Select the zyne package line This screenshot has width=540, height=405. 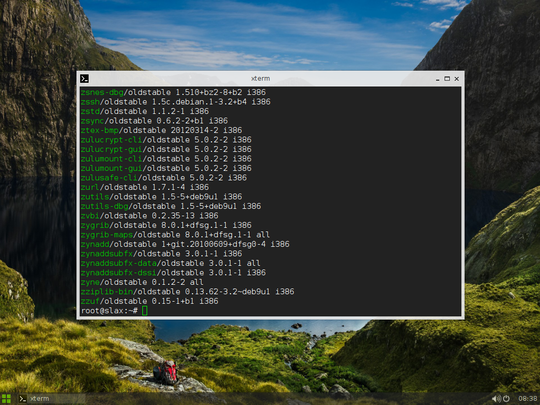(142, 282)
